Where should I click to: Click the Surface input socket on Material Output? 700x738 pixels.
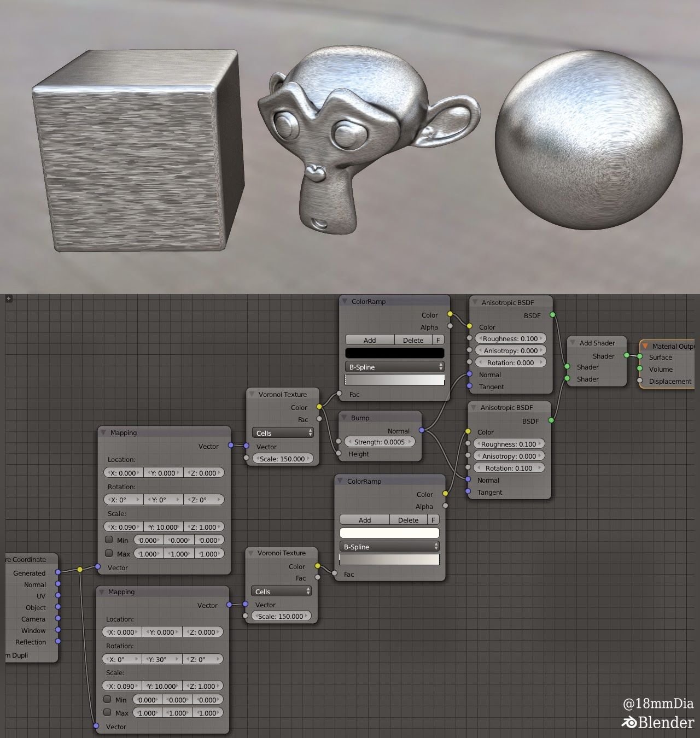click(x=640, y=356)
